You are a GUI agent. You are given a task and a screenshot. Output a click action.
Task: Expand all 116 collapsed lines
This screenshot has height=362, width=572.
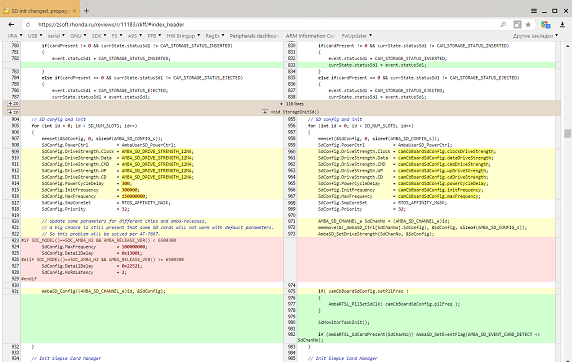coord(291,104)
